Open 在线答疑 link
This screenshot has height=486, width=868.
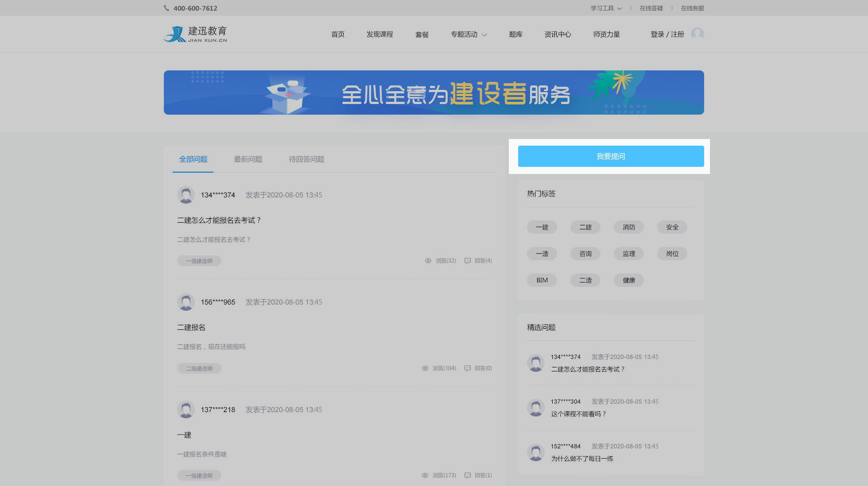coord(651,8)
